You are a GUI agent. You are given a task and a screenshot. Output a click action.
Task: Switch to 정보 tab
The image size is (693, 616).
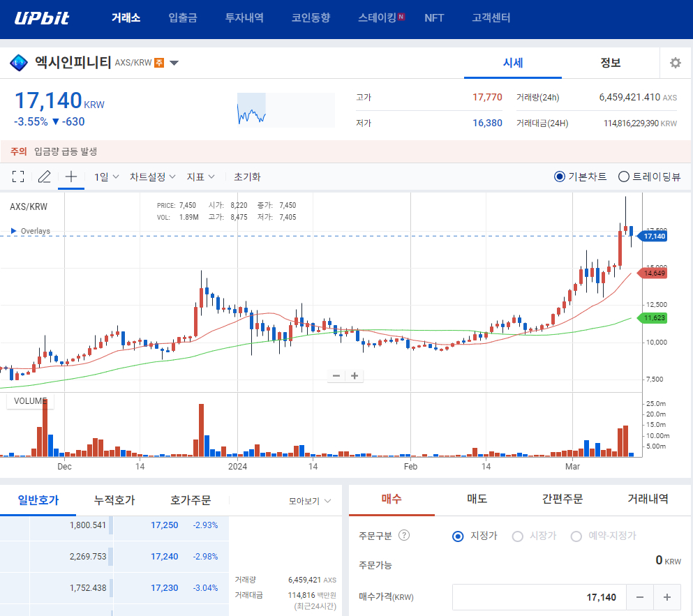611,63
